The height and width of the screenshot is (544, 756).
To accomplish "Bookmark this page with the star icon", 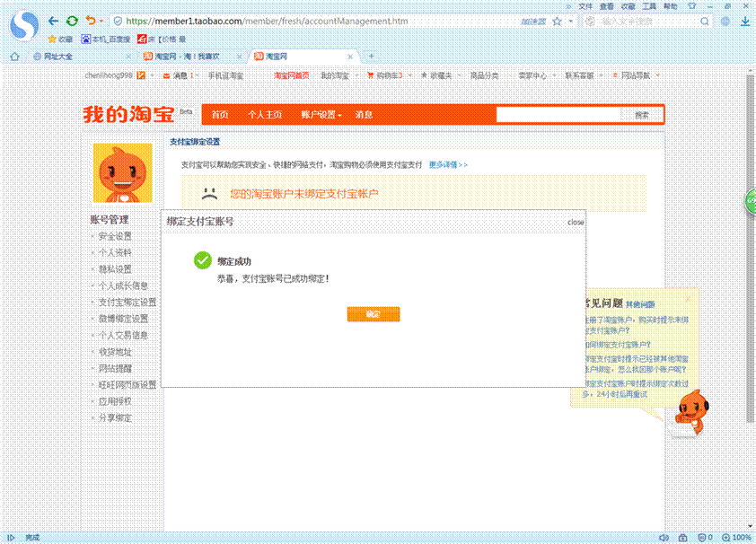I will point(557,22).
